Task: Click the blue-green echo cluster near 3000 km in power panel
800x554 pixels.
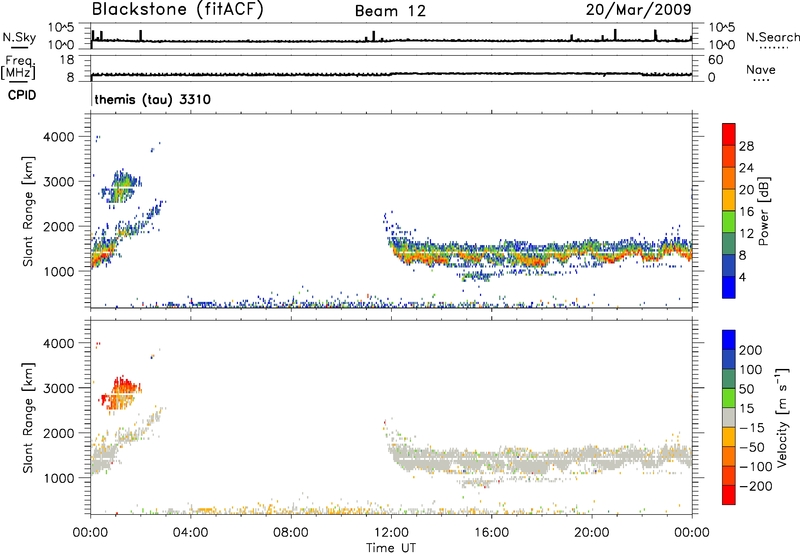Action: pos(121,186)
